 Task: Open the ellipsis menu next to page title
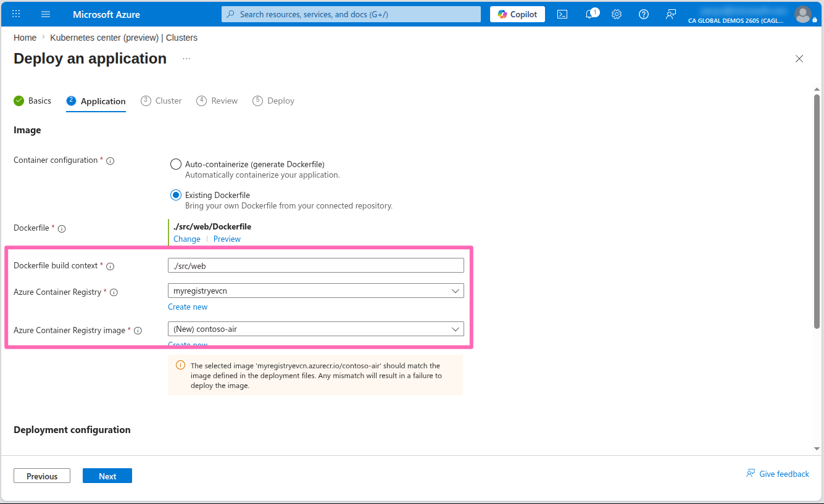pyautogui.click(x=186, y=59)
